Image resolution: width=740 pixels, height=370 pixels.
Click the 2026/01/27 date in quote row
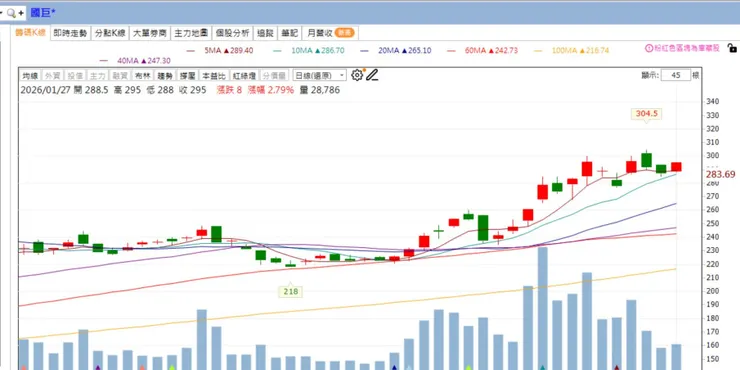point(45,90)
